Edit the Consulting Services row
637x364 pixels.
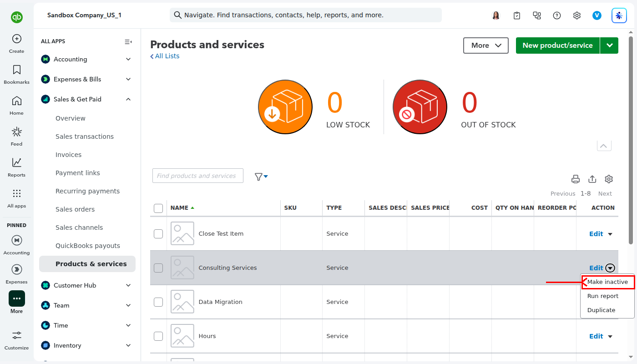click(596, 268)
